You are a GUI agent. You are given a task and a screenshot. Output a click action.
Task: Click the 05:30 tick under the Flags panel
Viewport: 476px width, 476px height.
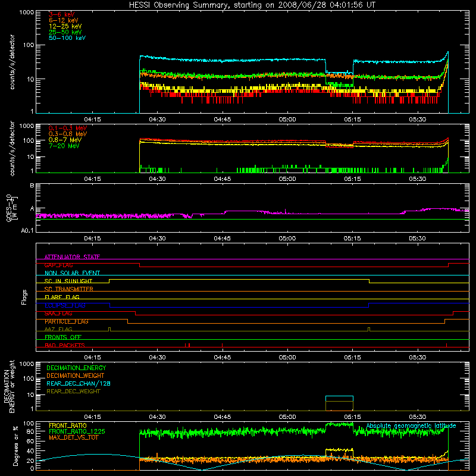(x=417, y=358)
